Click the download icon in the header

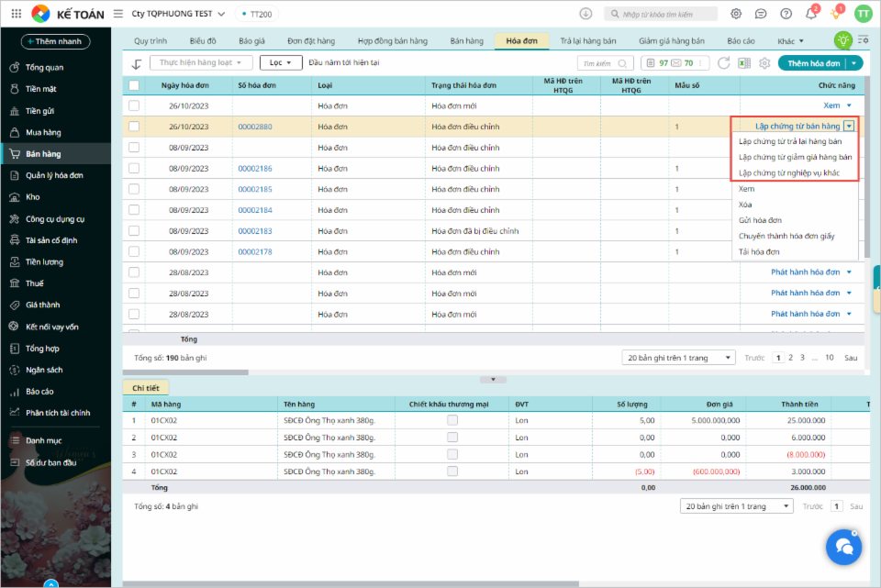pyautogui.click(x=585, y=14)
